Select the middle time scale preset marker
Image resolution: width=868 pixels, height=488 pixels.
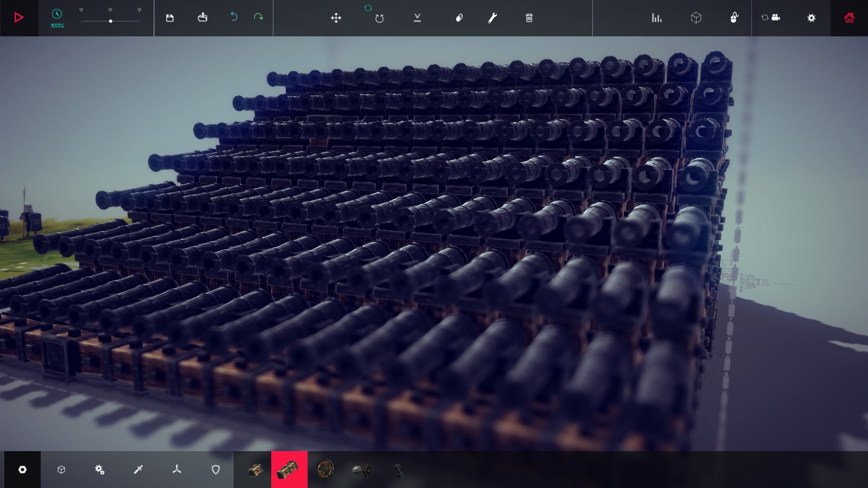(x=110, y=10)
